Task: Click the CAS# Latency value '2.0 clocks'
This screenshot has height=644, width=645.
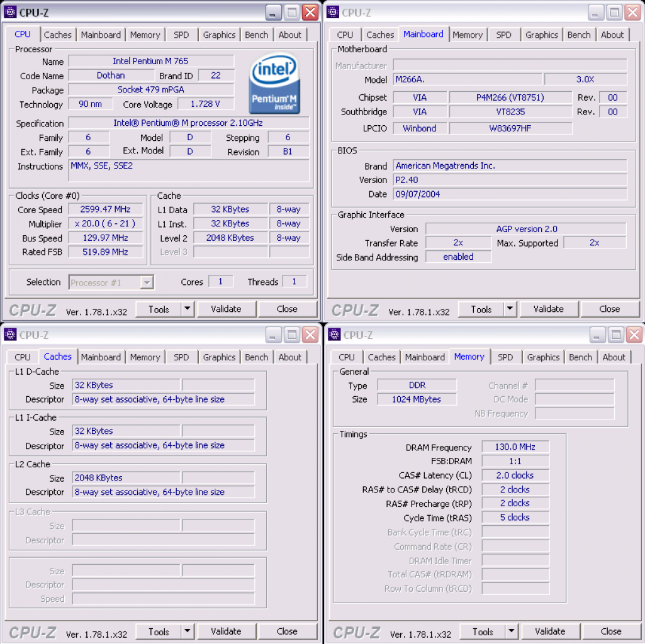Action: (515, 475)
